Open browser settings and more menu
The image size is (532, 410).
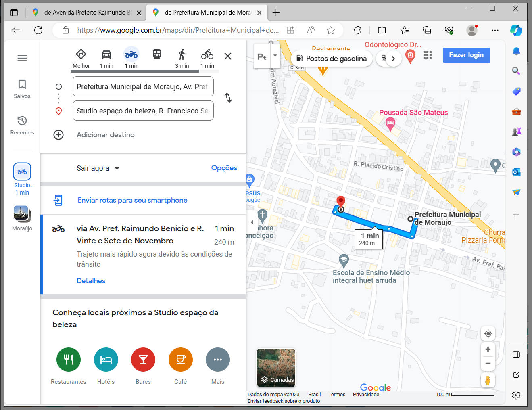pyautogui.click(x=495, y=30)
